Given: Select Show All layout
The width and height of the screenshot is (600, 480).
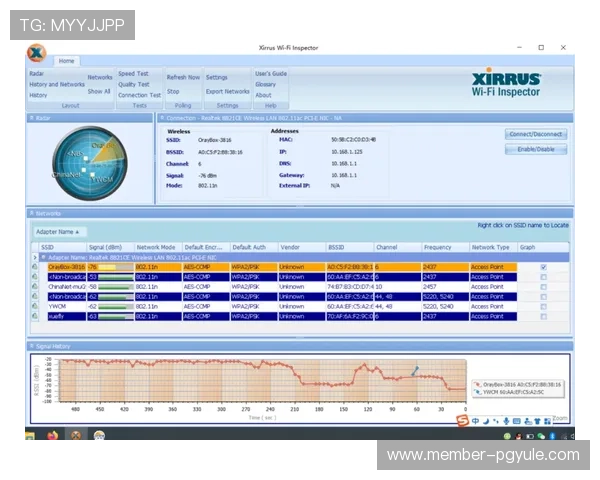Looking at the screenshot, I should (99, 91).
